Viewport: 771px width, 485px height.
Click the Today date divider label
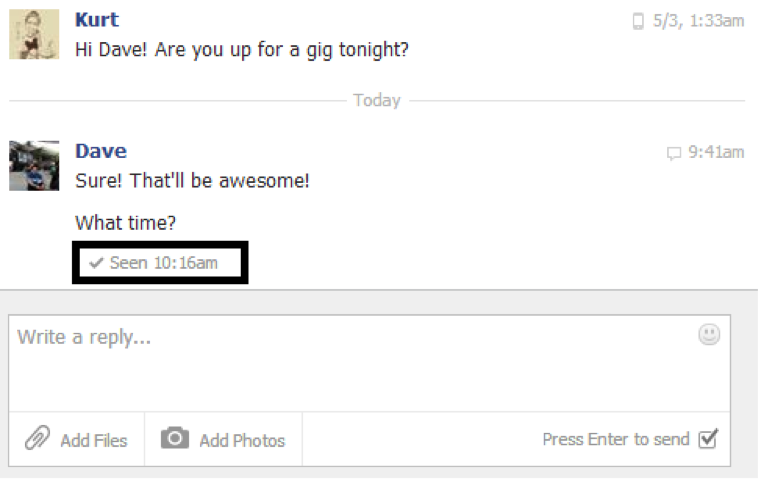[377, 100]
